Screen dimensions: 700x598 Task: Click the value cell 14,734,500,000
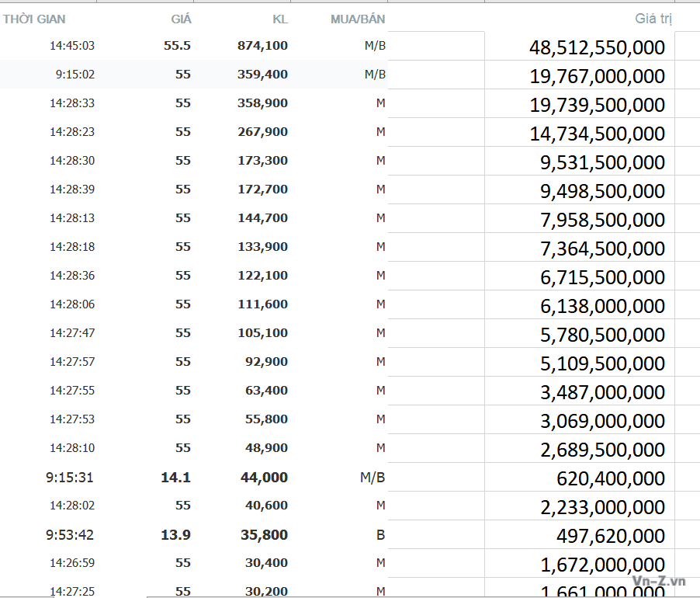click(597, 134)
